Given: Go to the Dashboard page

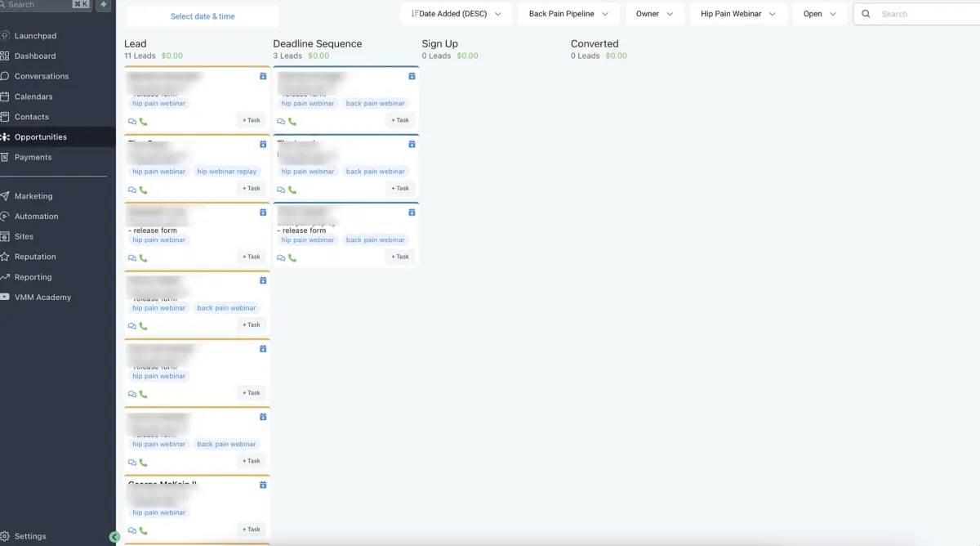Looking at the screenshot, I should coord(35,56).
